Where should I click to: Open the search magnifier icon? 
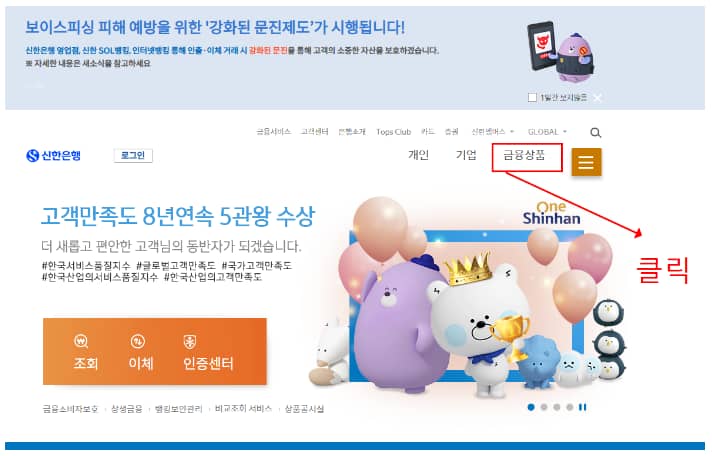[x=595, y=133]
